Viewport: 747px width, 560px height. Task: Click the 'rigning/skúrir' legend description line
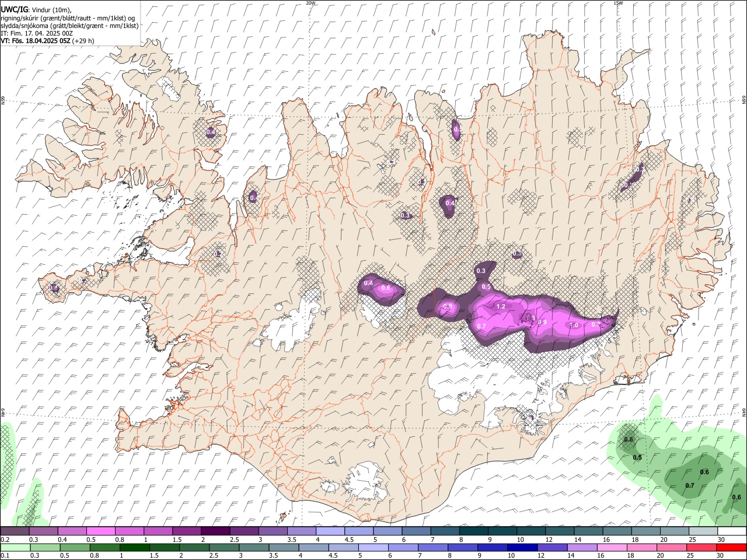tap(68, 18)
